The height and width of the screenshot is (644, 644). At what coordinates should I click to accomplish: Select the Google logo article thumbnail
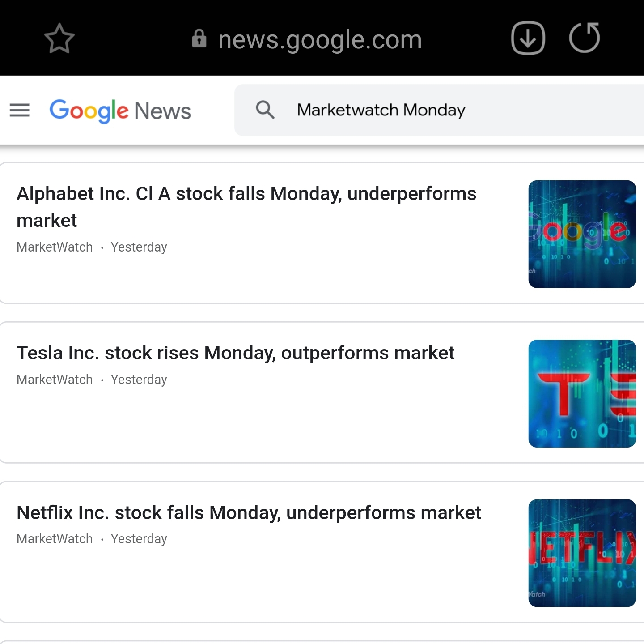coord(582,234)
